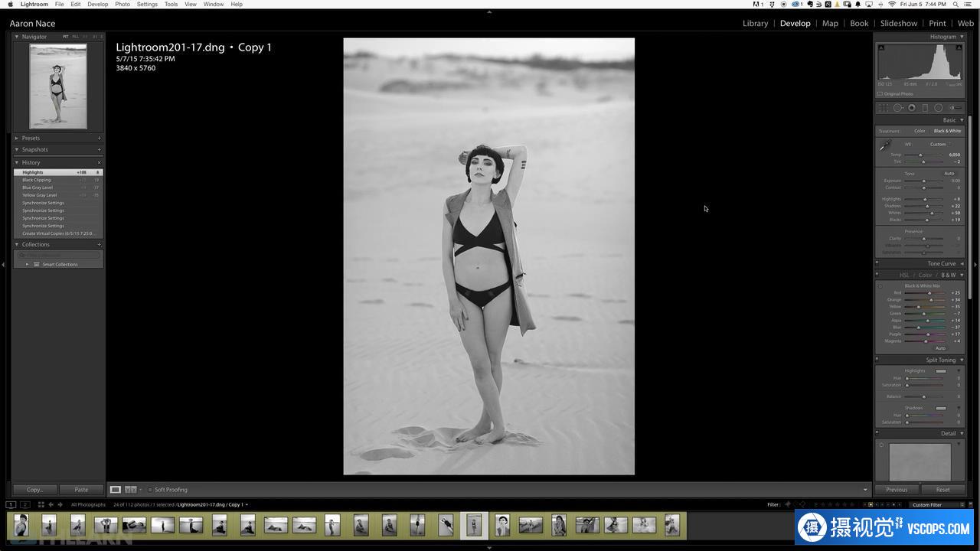The height and width of the screenshot is (551, 980).
Task: Click the Copy... button
Action: click(x=35, y=490)
